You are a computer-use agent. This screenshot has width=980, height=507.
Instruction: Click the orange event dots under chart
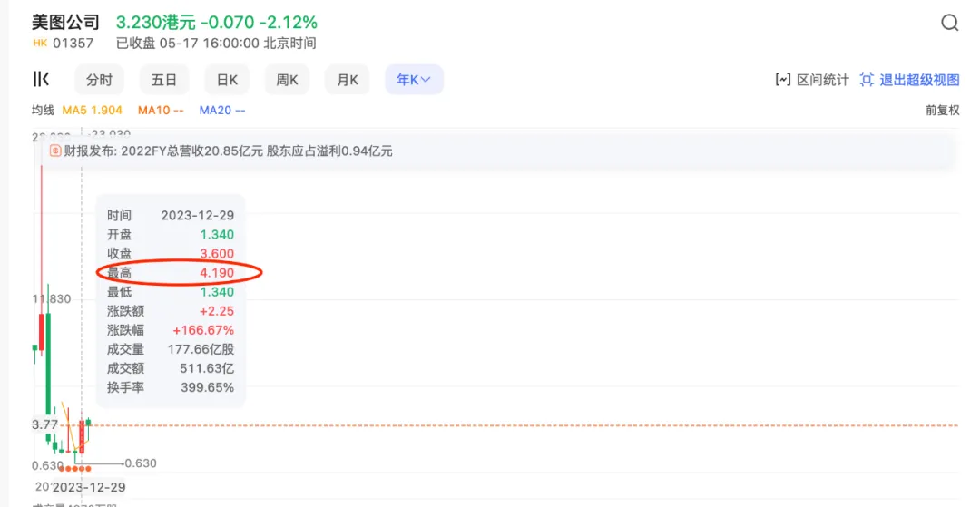tap(75, 469)
